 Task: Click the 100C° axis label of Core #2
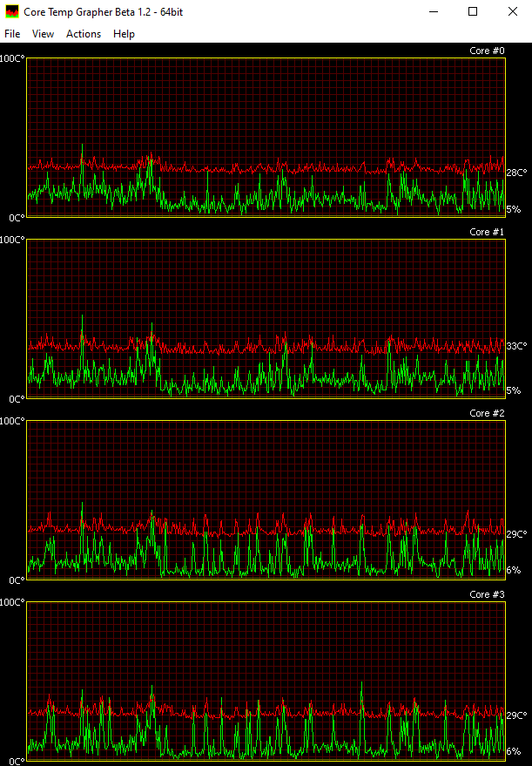click(12, 421)
